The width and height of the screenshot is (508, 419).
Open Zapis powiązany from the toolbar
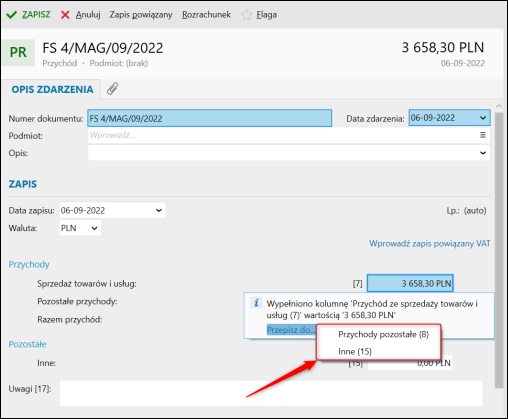141,15
